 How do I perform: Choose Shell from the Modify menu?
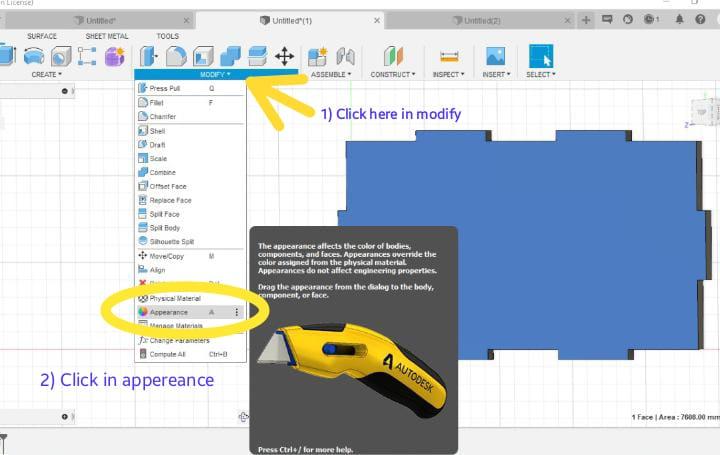pos(190,131)
